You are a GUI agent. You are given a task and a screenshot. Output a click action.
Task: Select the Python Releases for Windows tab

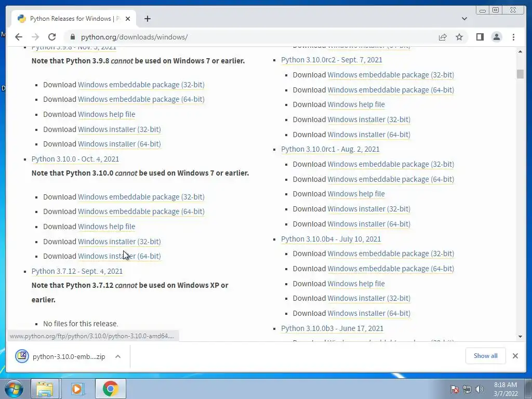pyautogui.click(x=74, y=19)
